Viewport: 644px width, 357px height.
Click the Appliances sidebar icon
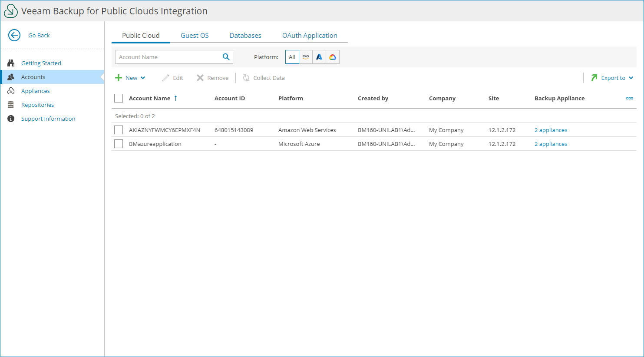(x=11, y=91)
